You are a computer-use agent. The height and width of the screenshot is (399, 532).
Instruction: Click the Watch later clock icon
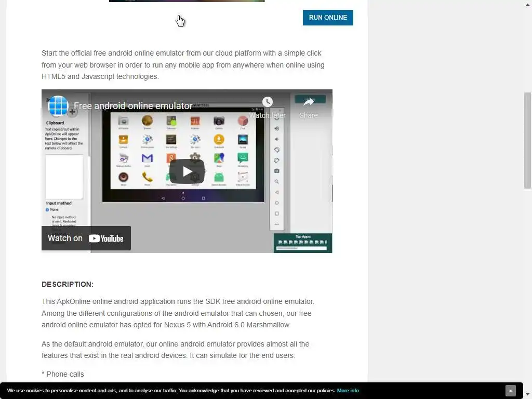pyautogui.click(x=268, y=102)
